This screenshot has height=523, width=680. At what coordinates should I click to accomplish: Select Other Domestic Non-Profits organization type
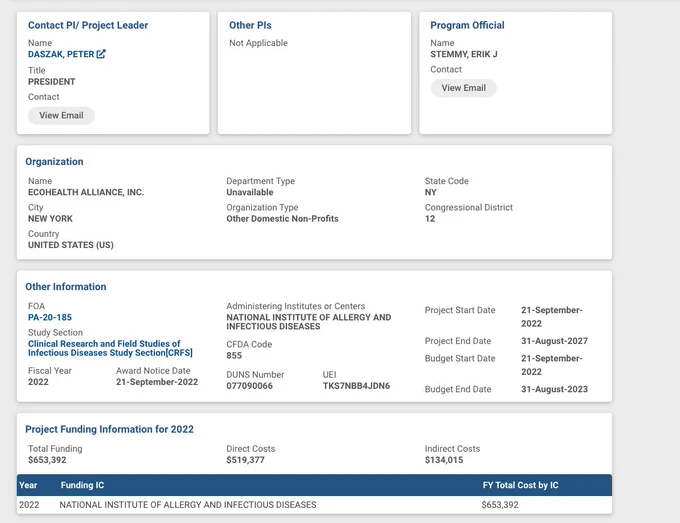[x=282, y=219]
